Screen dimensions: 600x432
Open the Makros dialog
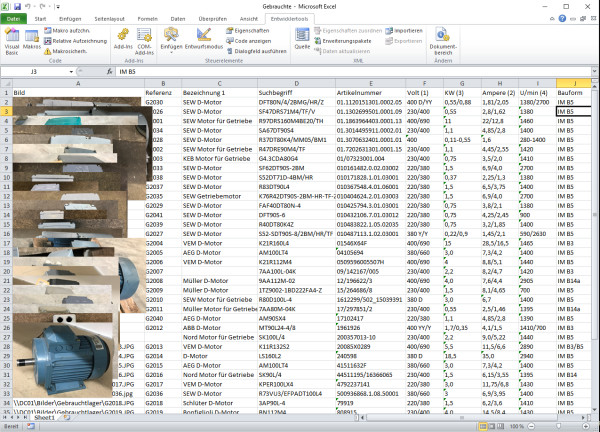pyautogui.click(x=31, y=40)
